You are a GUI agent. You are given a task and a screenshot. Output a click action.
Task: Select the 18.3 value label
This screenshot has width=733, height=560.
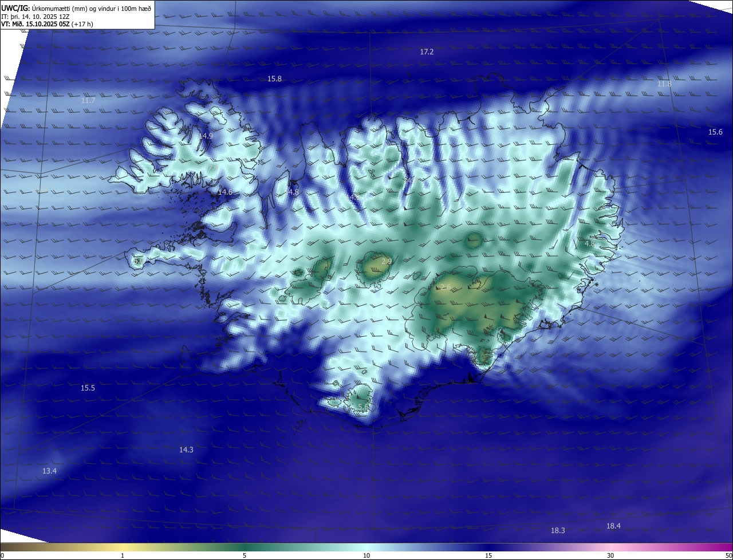558,531
